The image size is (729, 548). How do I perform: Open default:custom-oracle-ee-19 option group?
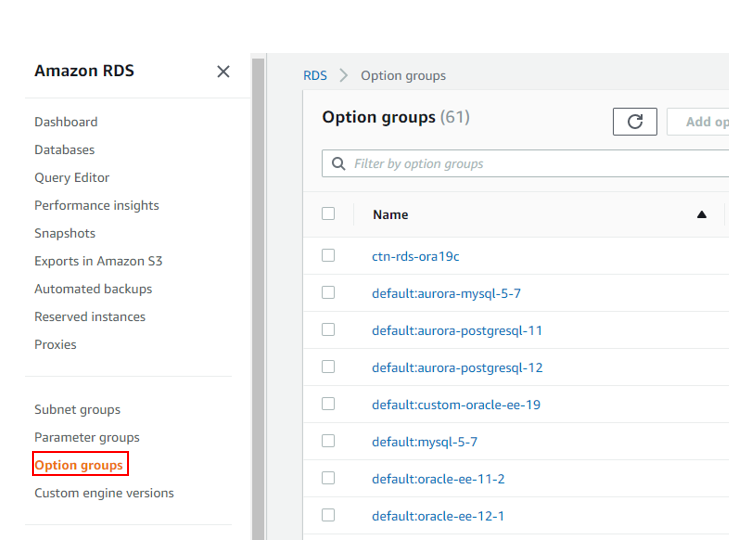tap(456, 405)
